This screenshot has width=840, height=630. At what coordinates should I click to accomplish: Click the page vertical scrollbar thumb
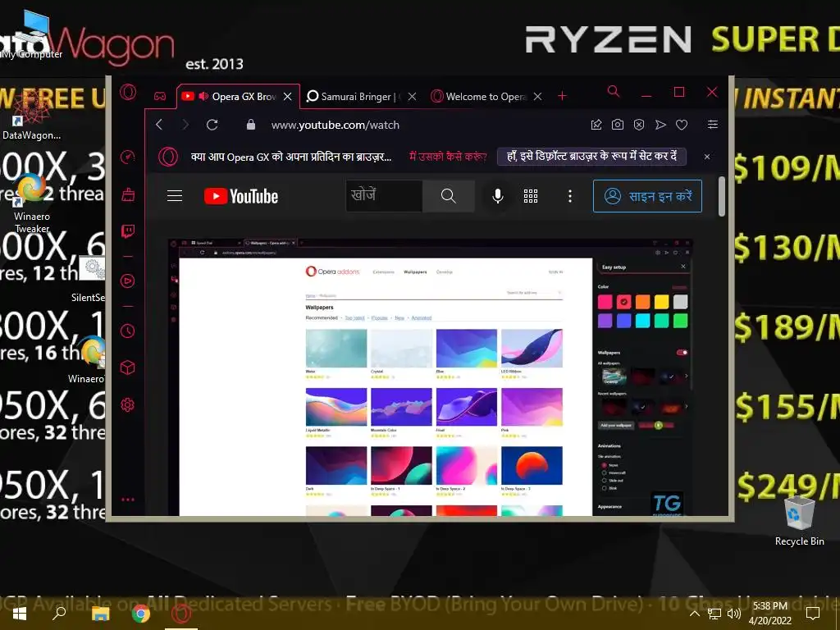(x=722, y=197)
